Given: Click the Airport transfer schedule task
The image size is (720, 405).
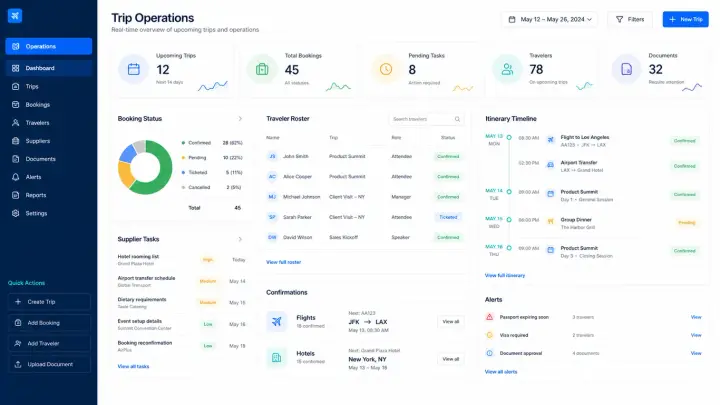Looking at the screenshot, I should click(181, 281).
